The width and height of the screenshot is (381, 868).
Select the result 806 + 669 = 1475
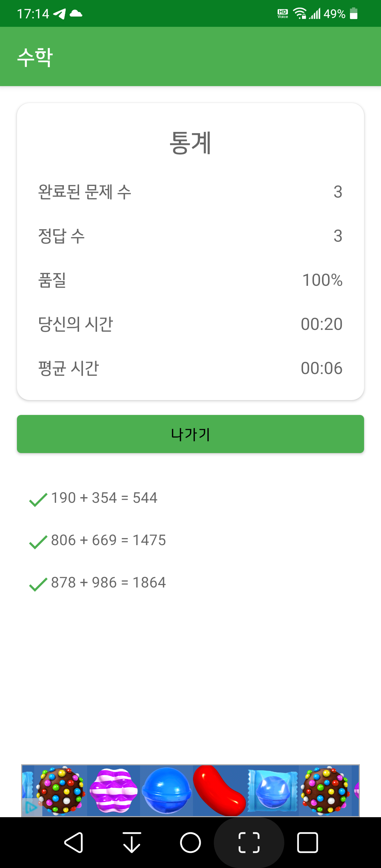click(108, 540)
